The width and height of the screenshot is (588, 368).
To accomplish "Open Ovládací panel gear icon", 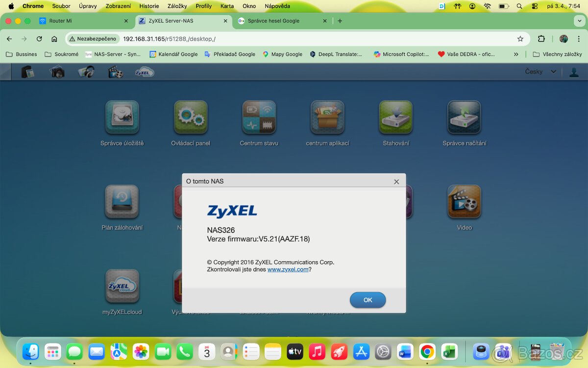I will (x=191, y=117).
